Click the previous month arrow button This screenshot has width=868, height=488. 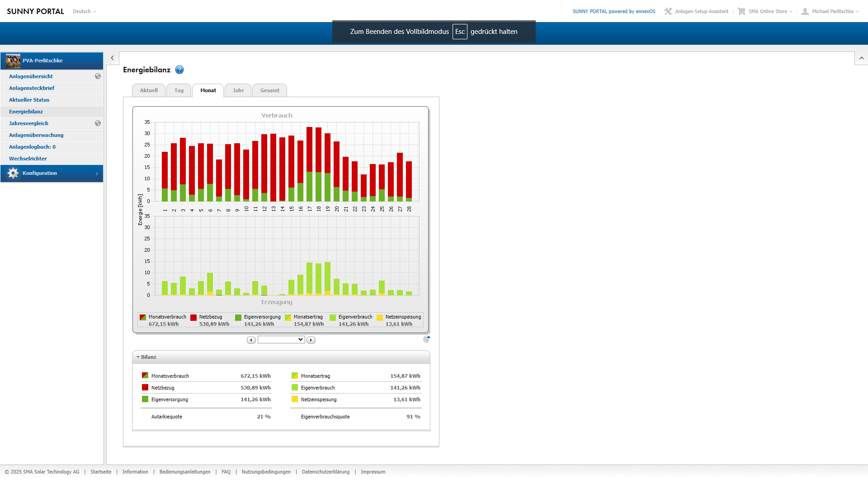pos(251,340)
